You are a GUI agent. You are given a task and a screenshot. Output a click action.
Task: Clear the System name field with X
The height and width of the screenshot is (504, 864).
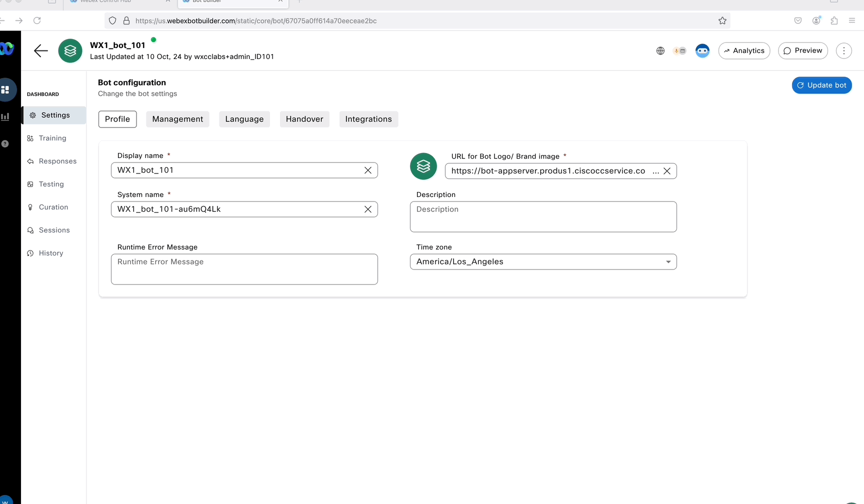(x=368, y=209)
